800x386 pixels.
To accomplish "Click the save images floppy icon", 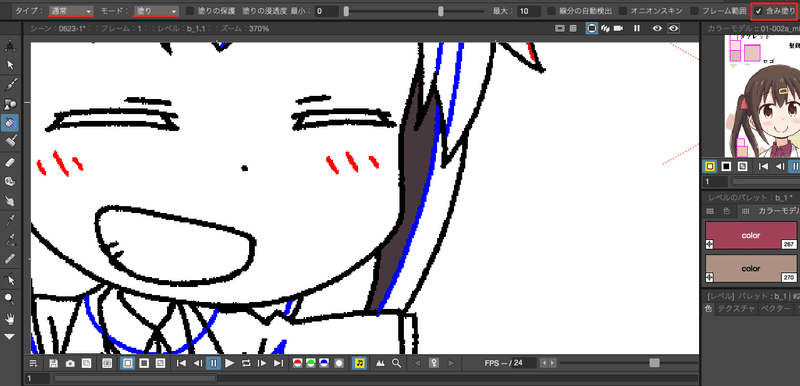I will (x=54, y=363).
